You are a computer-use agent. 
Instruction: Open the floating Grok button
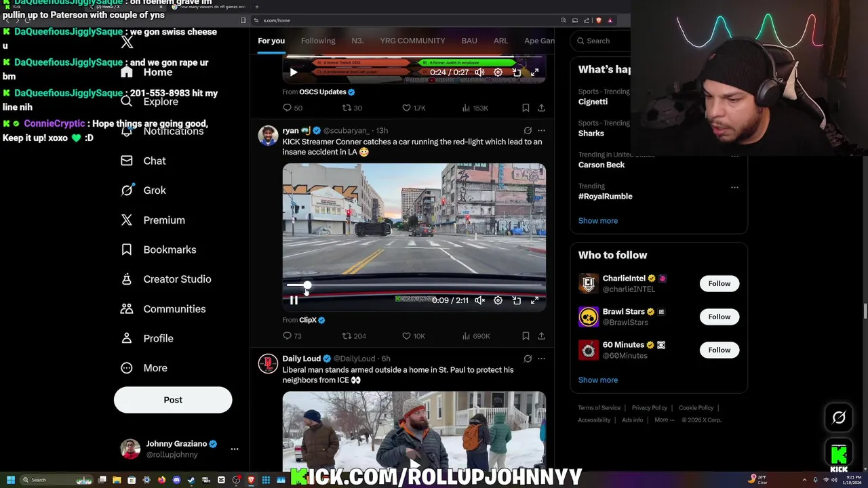click(839, 418)
